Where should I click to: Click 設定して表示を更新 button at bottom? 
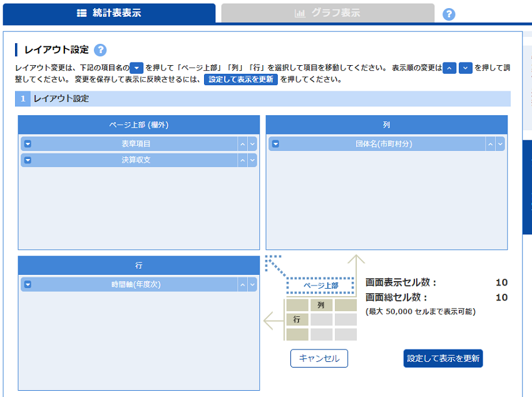(443, 359)
